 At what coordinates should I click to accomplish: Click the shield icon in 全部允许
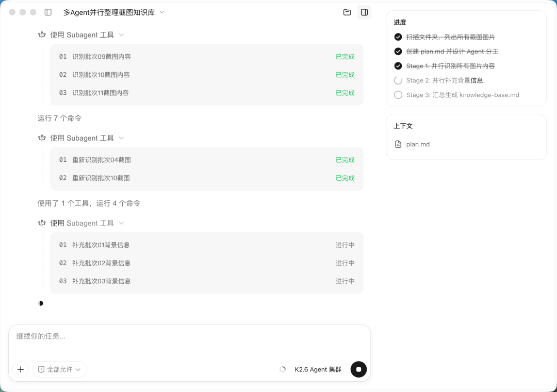pos(41,369)
